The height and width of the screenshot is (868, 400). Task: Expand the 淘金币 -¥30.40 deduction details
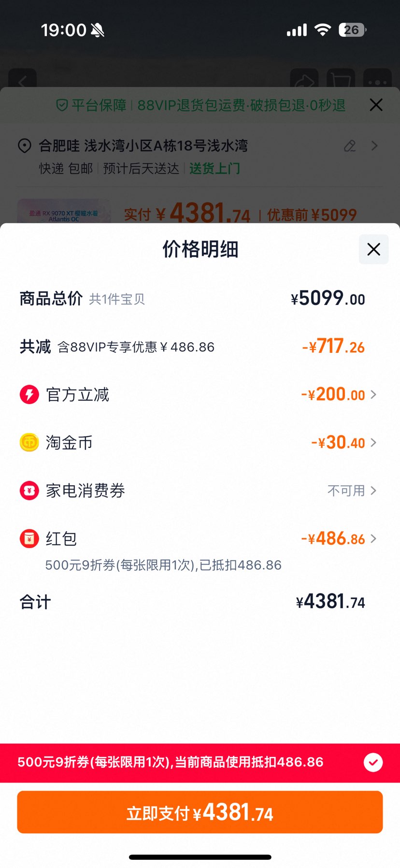point(343,442)
